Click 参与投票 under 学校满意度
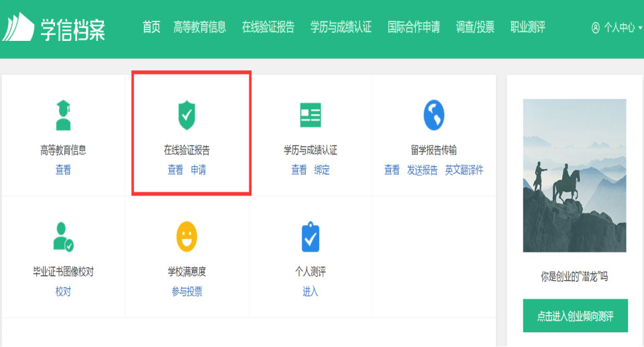Viewport: 644px width, 347px height. pos(186,291)
